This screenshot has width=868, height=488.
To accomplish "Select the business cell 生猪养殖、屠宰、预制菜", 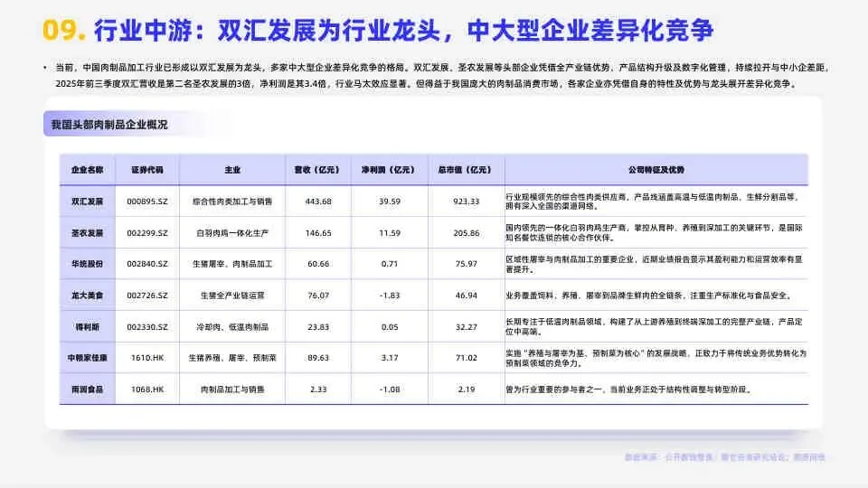I will tap(232, 358).
